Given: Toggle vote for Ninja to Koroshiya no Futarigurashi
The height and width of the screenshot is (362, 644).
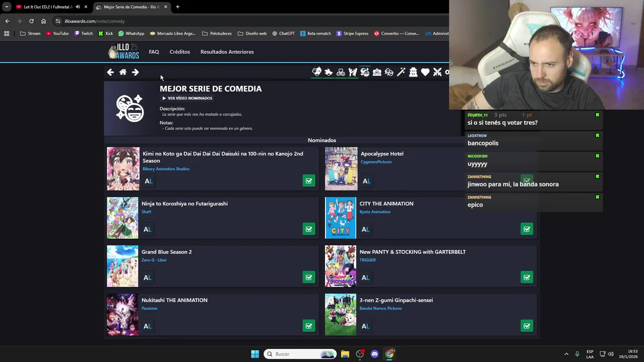Looking at the screenshot, I should (x=309, y=229).
